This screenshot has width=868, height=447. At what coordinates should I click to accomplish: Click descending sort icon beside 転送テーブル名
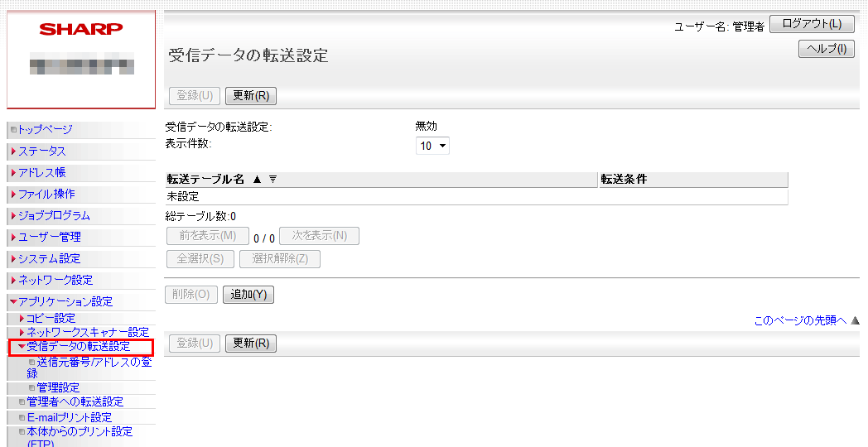272,180
